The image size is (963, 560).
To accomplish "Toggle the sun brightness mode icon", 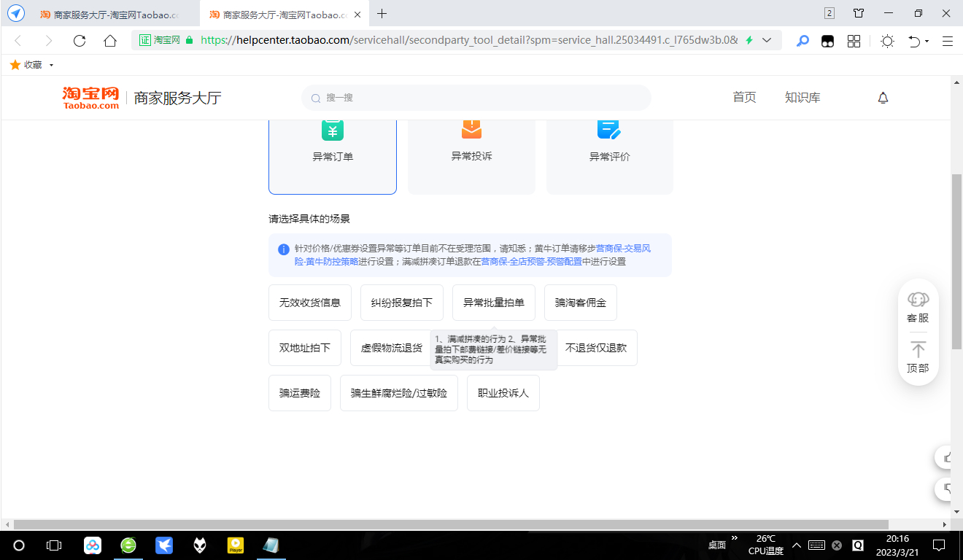I will (887, 41).
